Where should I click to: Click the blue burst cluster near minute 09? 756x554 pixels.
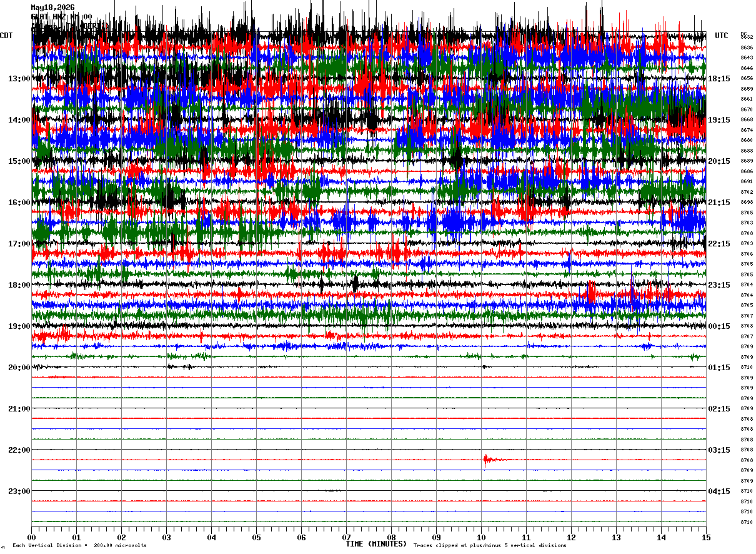[454, 221]
